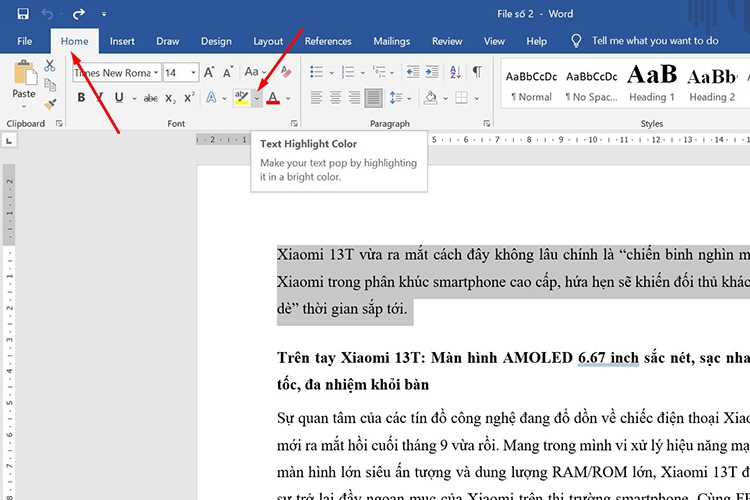Open the View tab
The height and width of the screenshot is (500, 750).
pos(494,41)
